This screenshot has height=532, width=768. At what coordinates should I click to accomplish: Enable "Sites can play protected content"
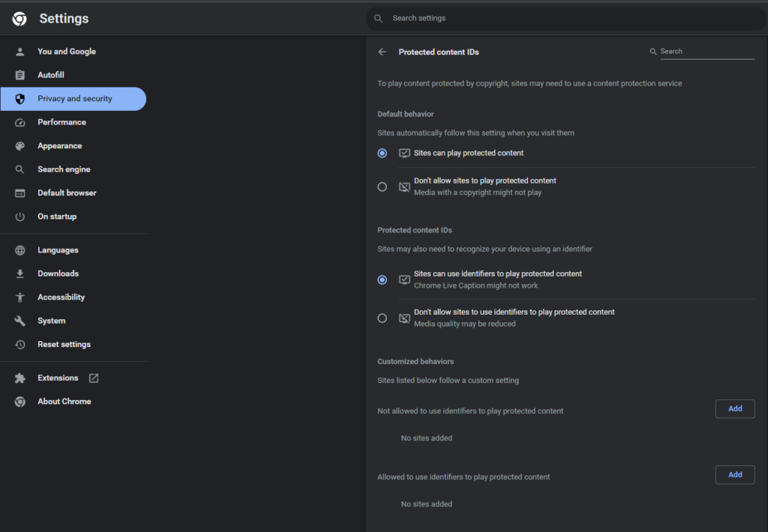point(382,153)
